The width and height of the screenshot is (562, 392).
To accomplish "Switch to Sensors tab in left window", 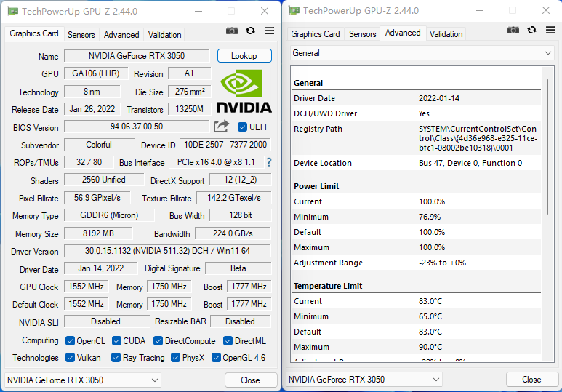I will pyautogui.click(x=81, y=35).
